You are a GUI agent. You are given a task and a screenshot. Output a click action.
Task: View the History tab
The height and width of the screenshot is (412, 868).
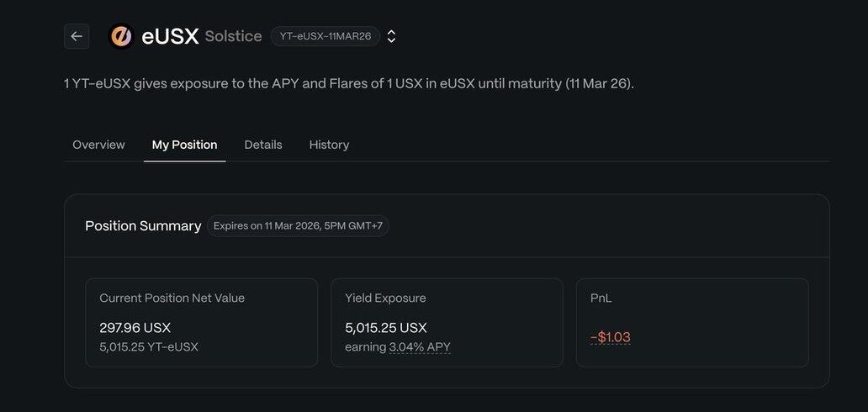pos(329,145)
